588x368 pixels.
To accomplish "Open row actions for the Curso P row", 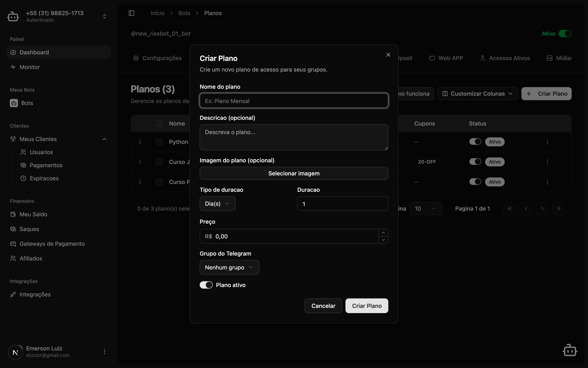I will pos(547,182).
